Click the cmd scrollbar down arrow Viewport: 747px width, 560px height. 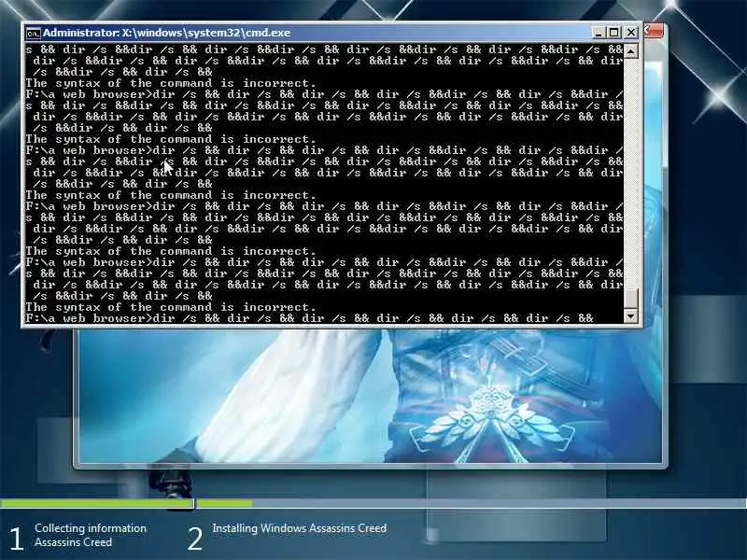(631, 315)
